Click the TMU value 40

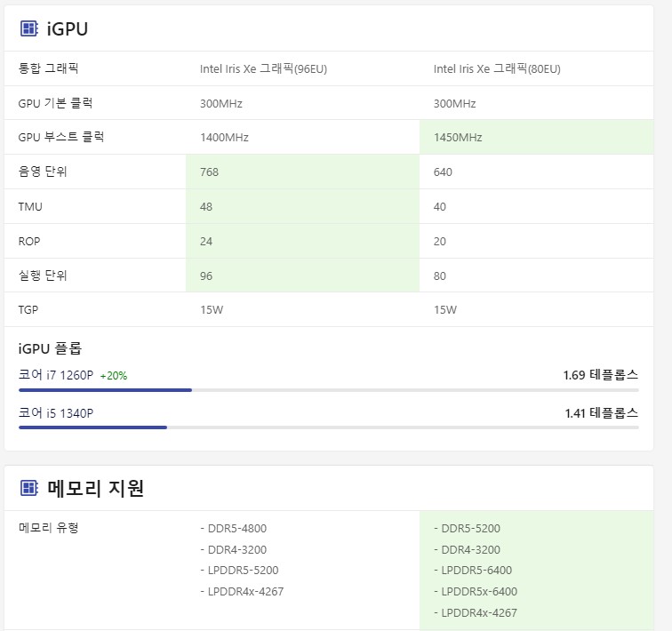pyautogui.click(x=440, y=207)
